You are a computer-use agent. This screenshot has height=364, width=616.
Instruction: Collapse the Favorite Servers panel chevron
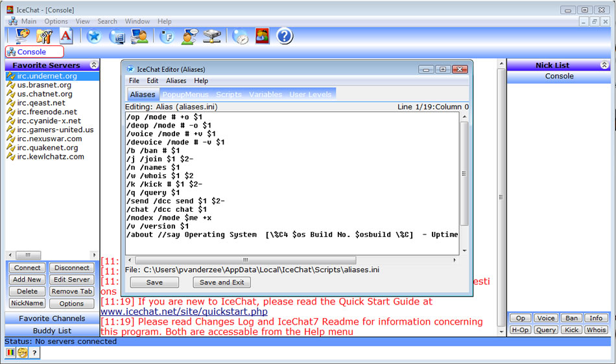93,65
